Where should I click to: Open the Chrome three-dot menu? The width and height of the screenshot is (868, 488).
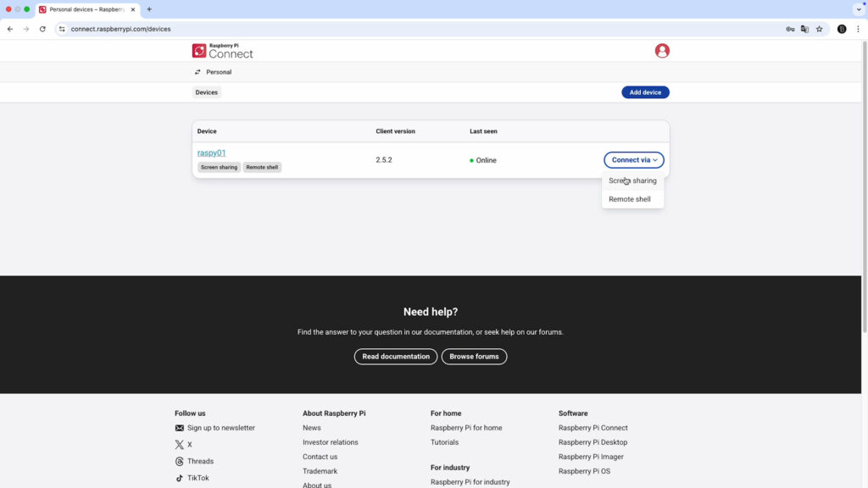(x=856, y=28)
